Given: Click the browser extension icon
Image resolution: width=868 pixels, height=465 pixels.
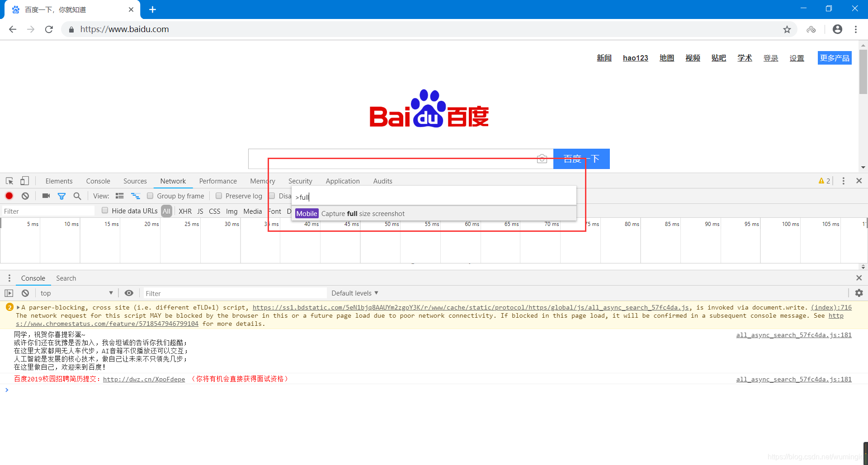Looking at the screenshot, I should coord(811,29).
